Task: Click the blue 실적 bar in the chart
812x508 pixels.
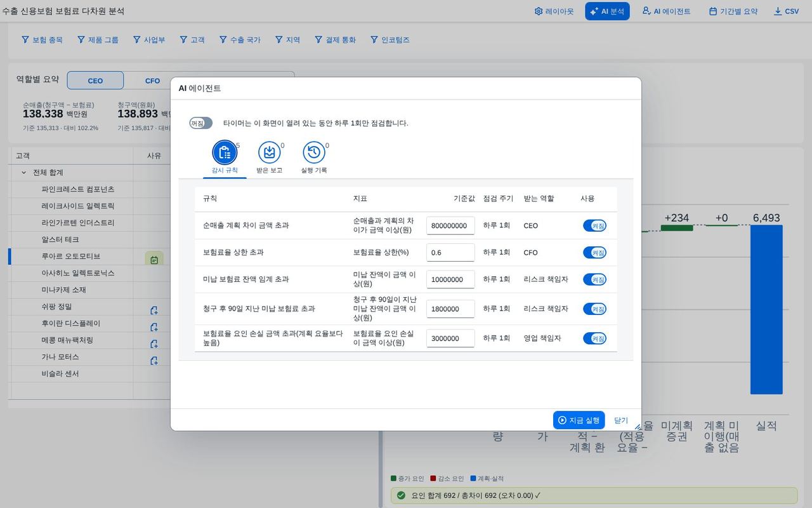Action: point(766,309)
